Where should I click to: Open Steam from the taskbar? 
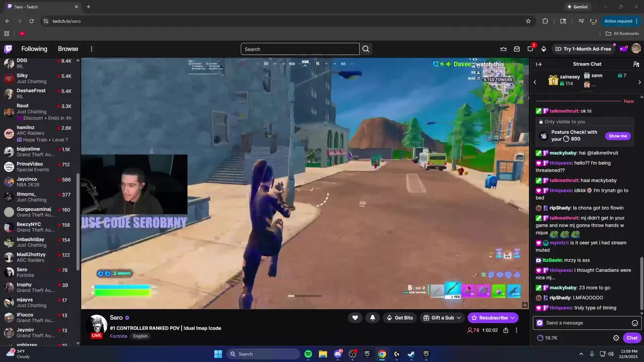pos(411,354)
